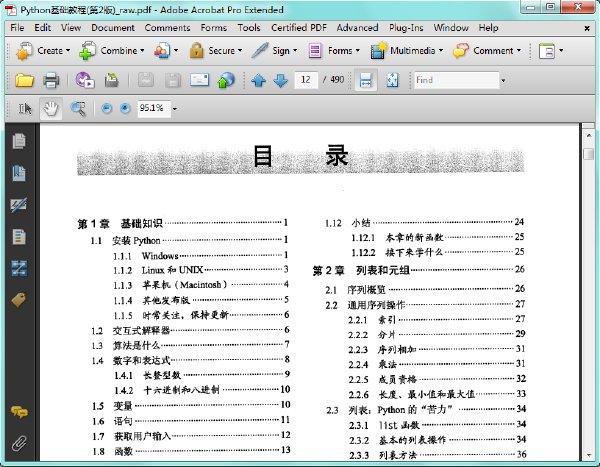This screenshot has width=600, height=467.
Task: Open the Bookmarks panel in sidebar
Action: pyautogui.click(x=19, y=173)
